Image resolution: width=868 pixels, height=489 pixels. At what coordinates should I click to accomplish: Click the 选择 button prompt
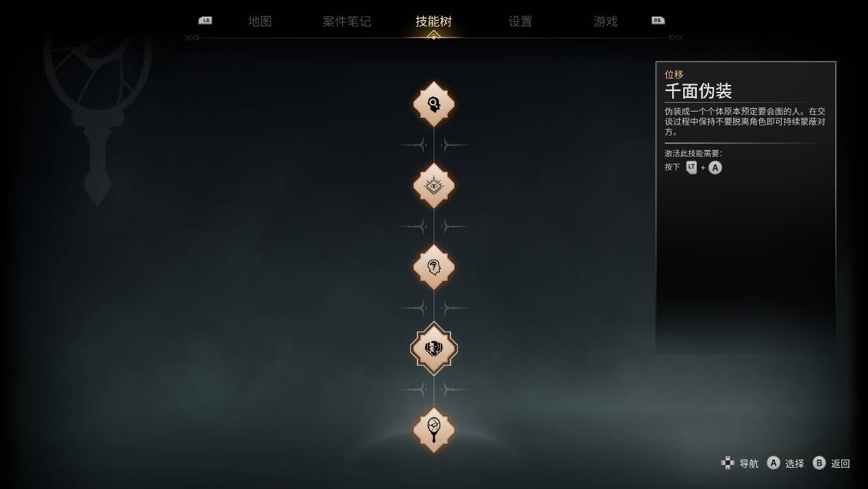tap(786, 463)
